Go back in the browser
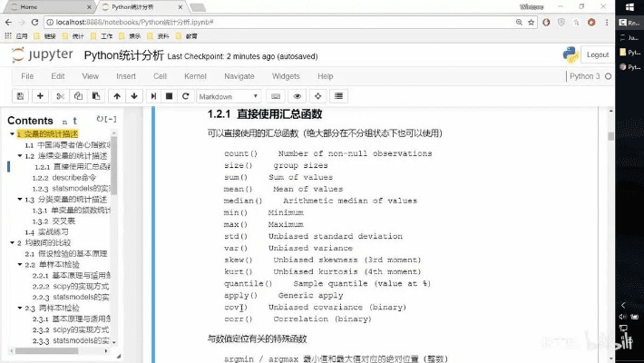The image size is (644, 363). [x=9, y=22]
